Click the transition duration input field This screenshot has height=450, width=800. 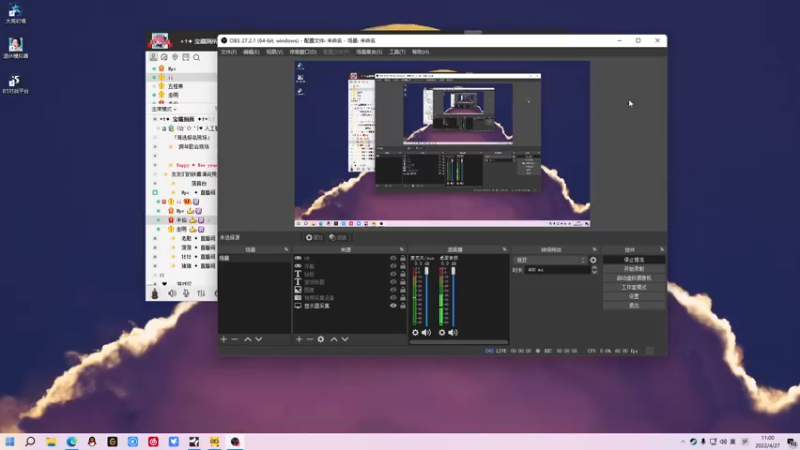click(558, 270)
